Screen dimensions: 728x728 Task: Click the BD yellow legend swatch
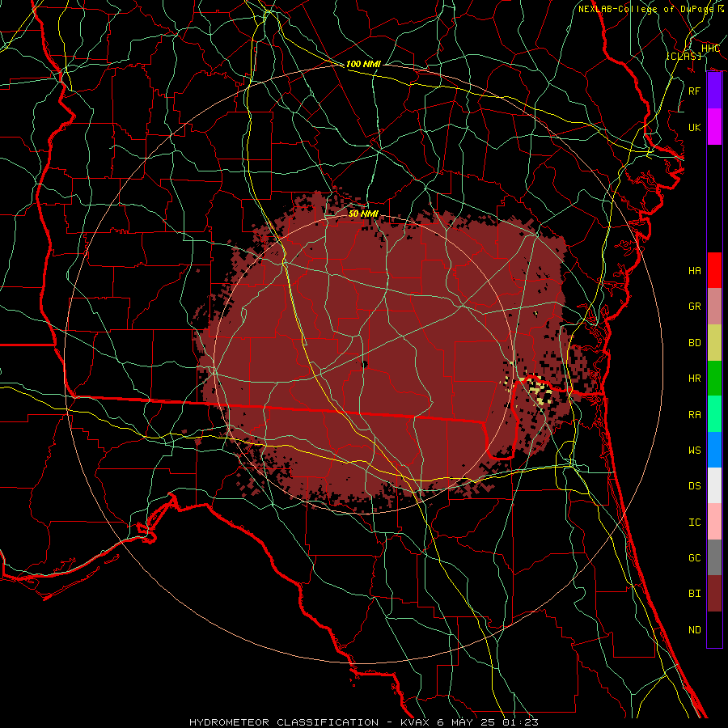point(714,342)
